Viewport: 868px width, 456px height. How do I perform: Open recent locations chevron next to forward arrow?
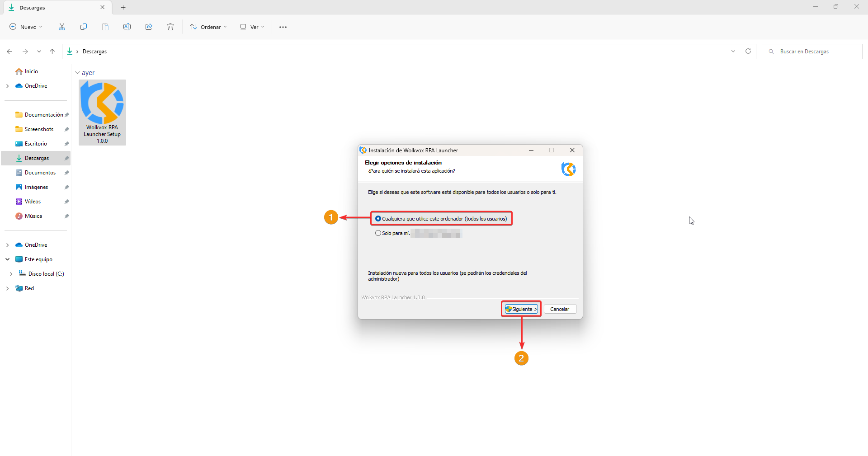[x=39, y=52]
